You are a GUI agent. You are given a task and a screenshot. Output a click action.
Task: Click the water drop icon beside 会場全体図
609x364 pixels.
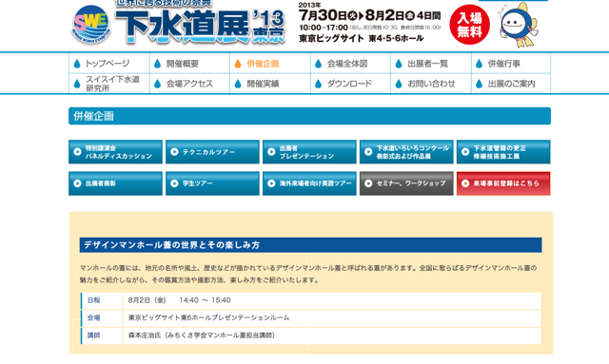tap(318, 64)
